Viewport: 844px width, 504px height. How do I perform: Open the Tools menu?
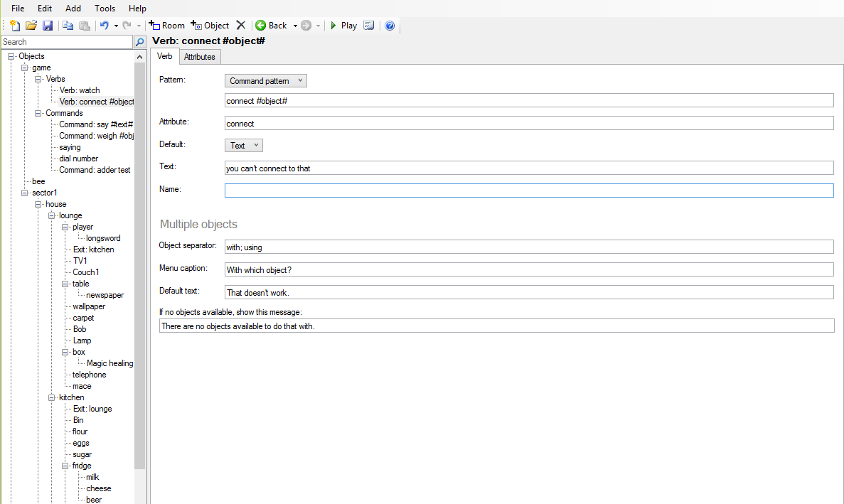(105, 9)
